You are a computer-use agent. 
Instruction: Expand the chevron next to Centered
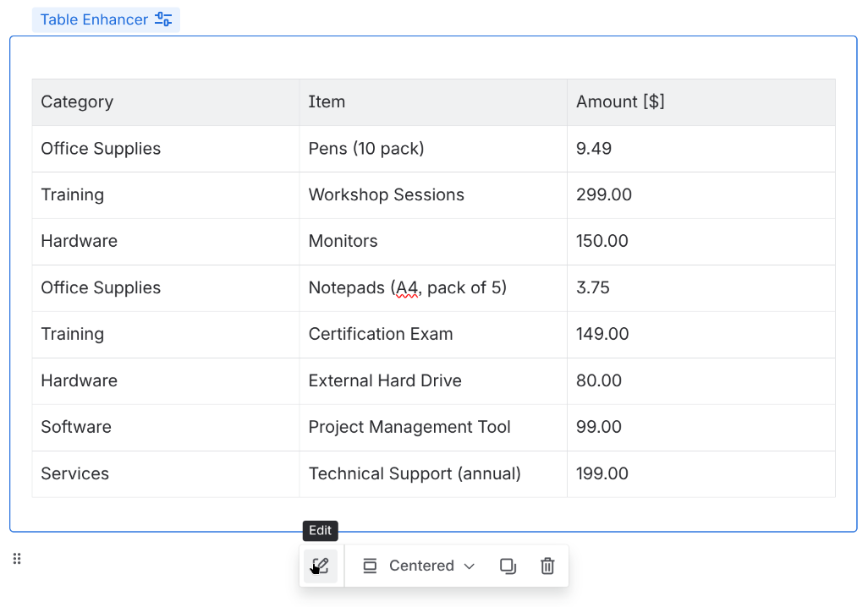pyautogui.click(x=470, y=566)
